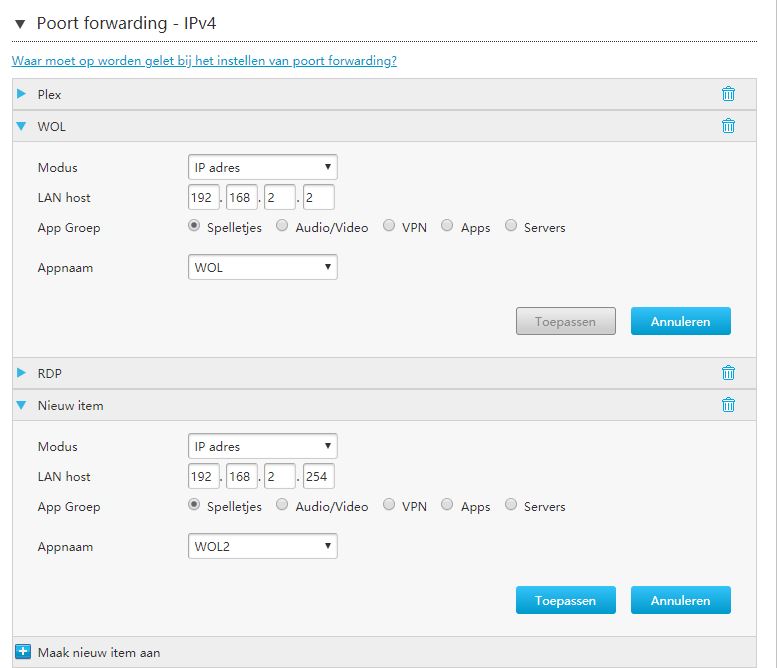Screen dimensions: 777x668
Task: Delete the Nieuw item entry trash icon
Action: click(728, 405)
